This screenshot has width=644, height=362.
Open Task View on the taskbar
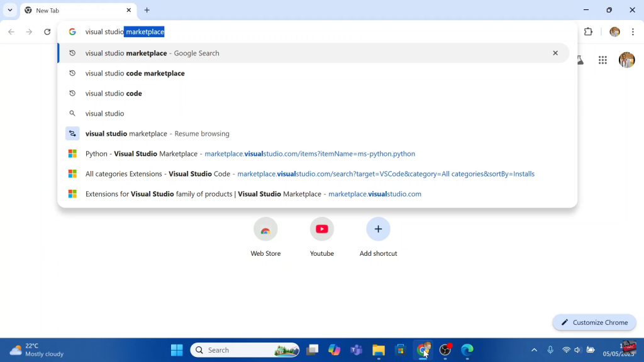coord(313,350)
